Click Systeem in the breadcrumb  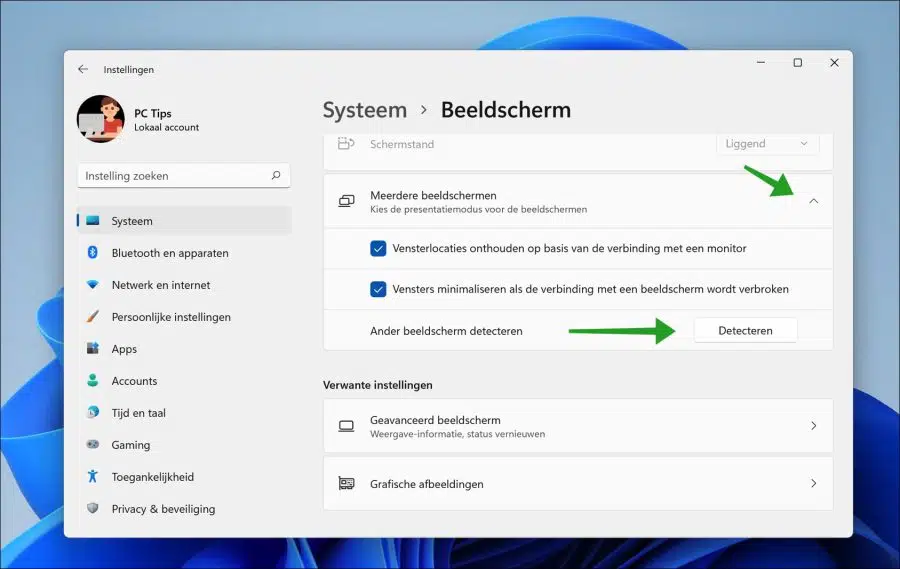point(364,110)
